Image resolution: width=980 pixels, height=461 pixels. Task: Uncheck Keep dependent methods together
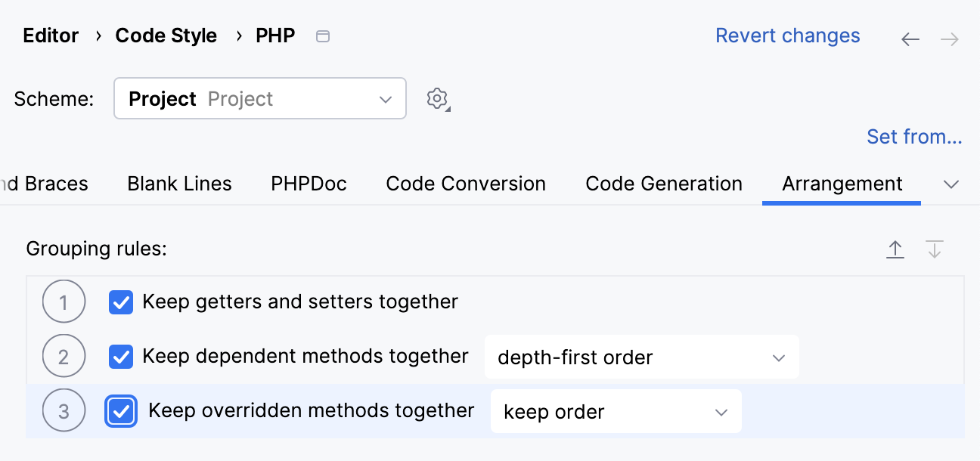(121, 357)
